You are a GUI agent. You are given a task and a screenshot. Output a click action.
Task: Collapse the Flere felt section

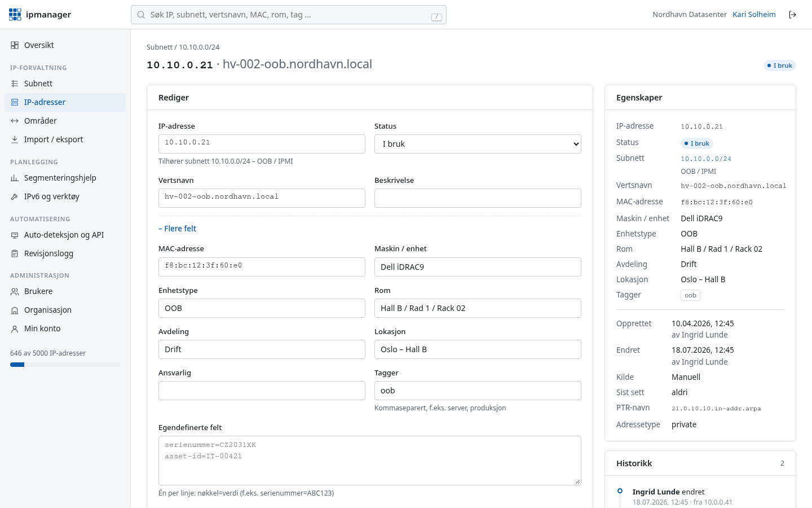coord(177,229)
